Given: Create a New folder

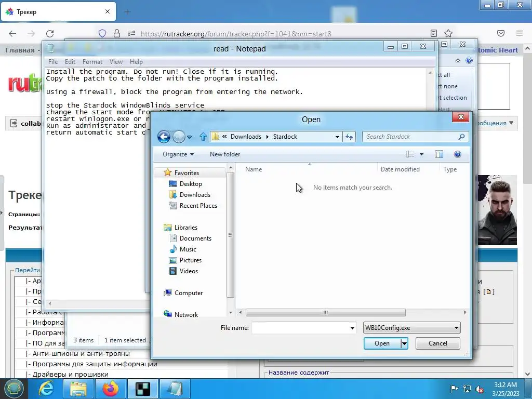Looking at the screenshot, I should (x=225, y=154).
